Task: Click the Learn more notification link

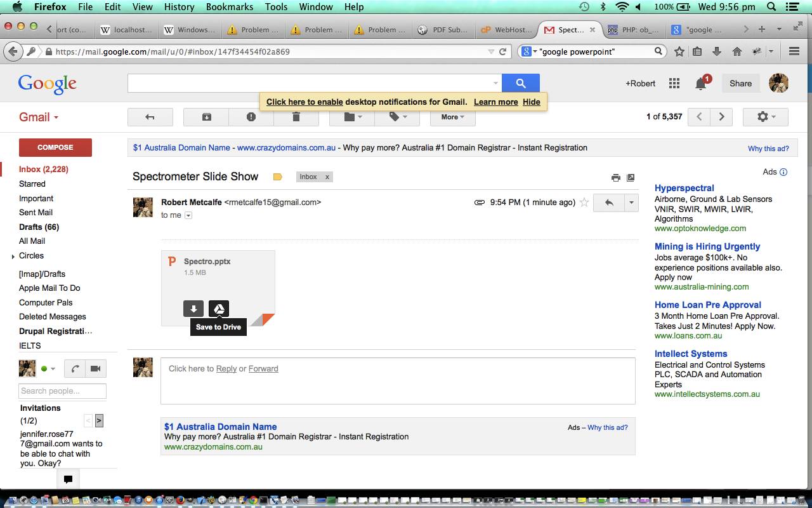Action: tap(495, 102)
